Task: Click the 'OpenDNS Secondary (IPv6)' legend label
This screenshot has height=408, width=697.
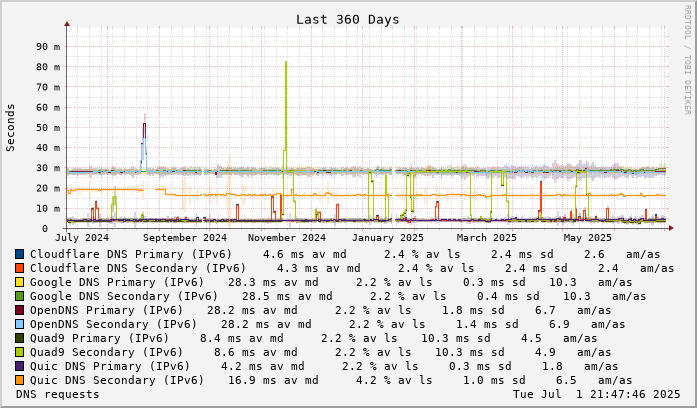Action: coord(113,324)
